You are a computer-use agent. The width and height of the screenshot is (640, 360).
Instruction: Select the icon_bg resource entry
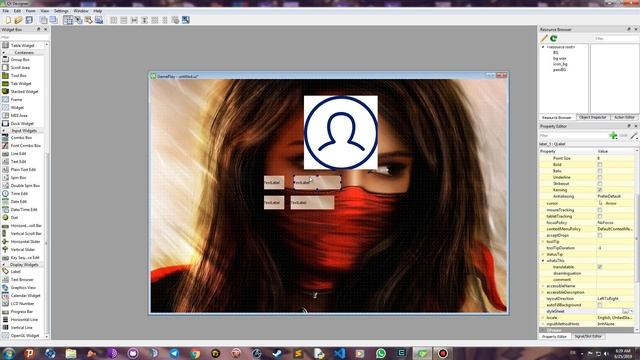point(560,64)
